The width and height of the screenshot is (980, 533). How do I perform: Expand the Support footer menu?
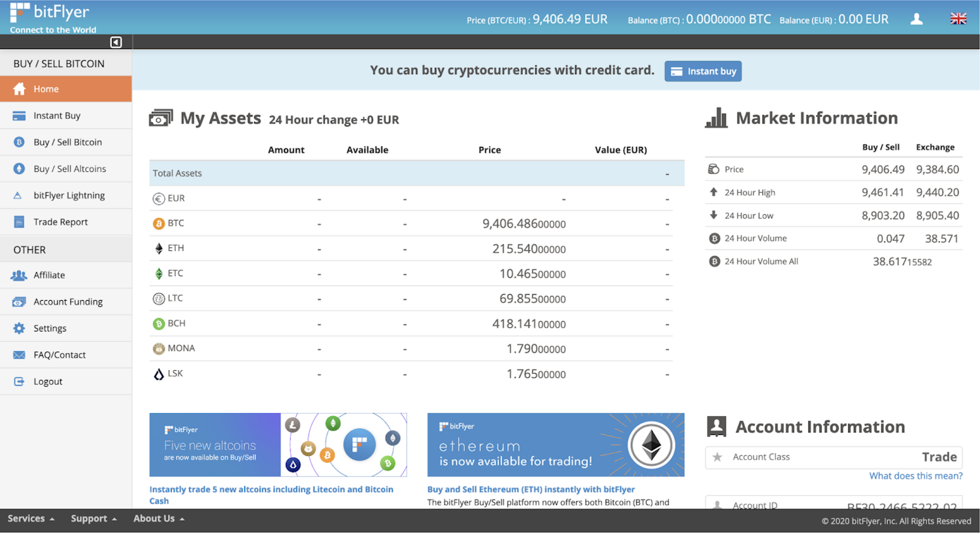pyautogui.click(x=93, y=518)
